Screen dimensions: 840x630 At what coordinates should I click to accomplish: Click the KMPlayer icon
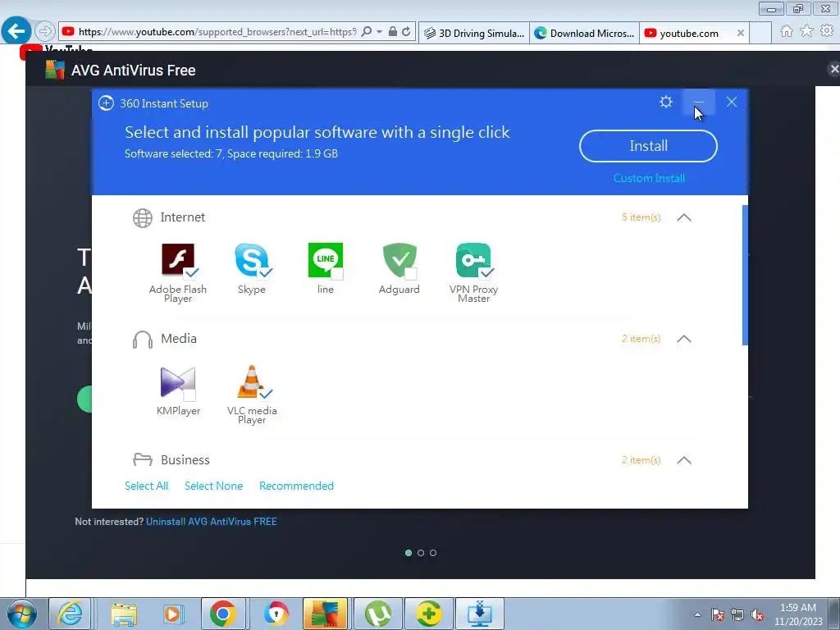[x=178, y=382]
